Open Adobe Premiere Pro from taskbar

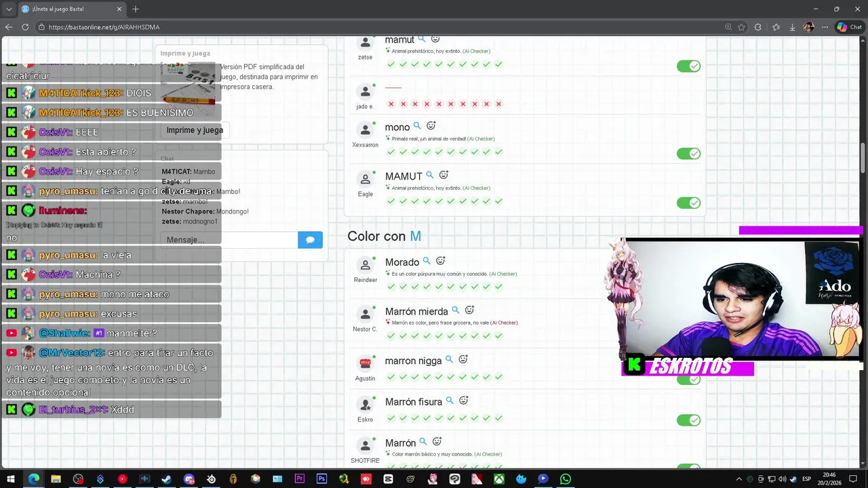(x=299, y=479)
